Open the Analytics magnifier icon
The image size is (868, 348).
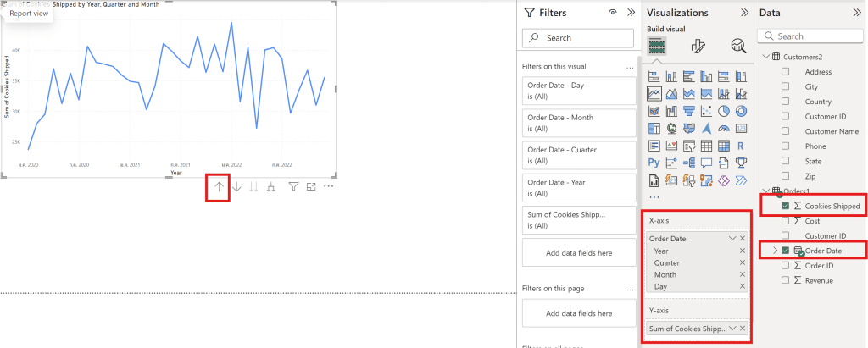pyautogui.click(x=737, y=47)
